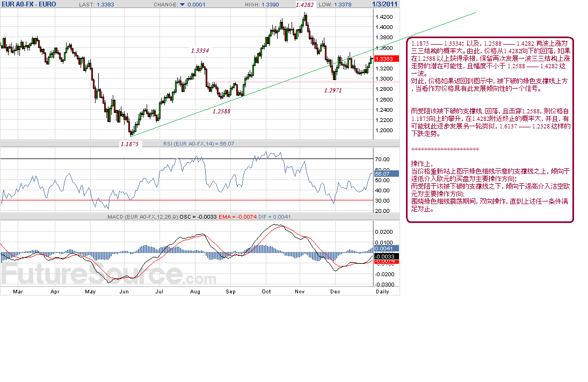Click the 1.3334 price annotation

[200, 51]
